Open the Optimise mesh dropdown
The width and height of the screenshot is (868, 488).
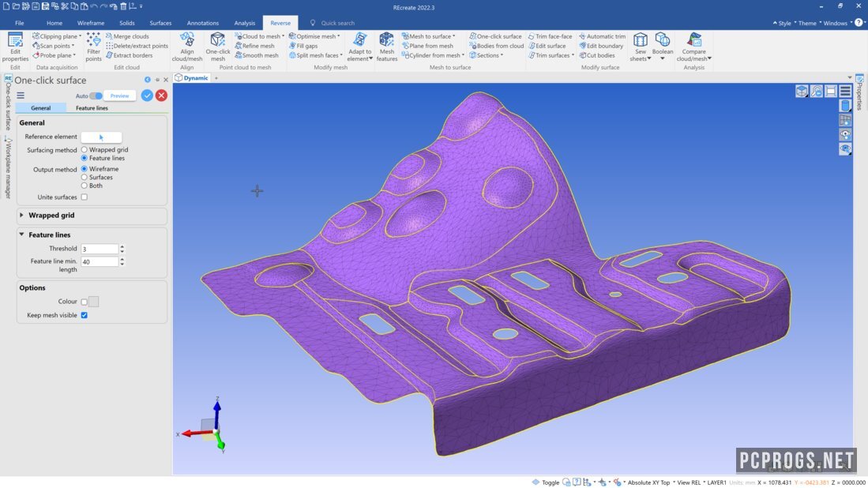coord(316,36)
